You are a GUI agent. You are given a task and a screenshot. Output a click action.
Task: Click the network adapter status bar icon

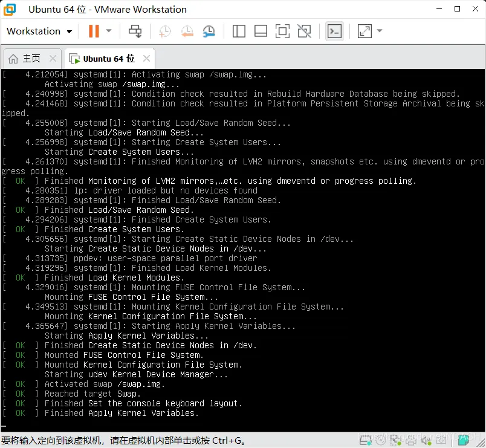coord(396,441)
